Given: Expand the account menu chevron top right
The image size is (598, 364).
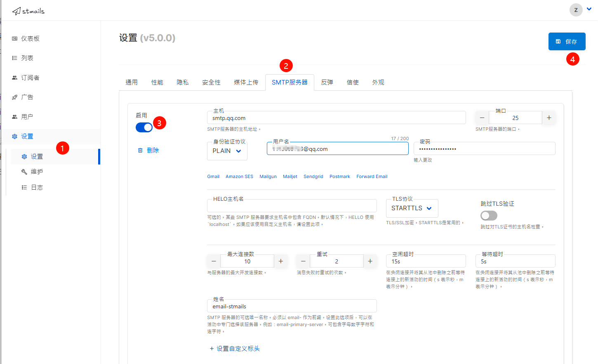Looking at the screenshot, I should [x=589, y=8].
